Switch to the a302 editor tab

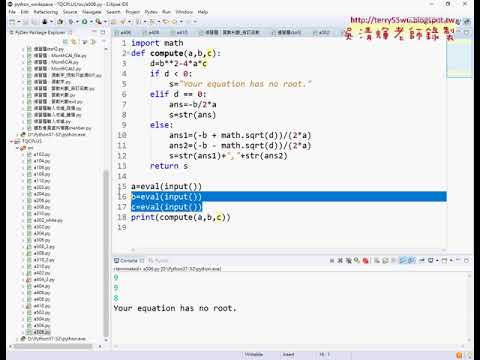[x=322, y=33]
